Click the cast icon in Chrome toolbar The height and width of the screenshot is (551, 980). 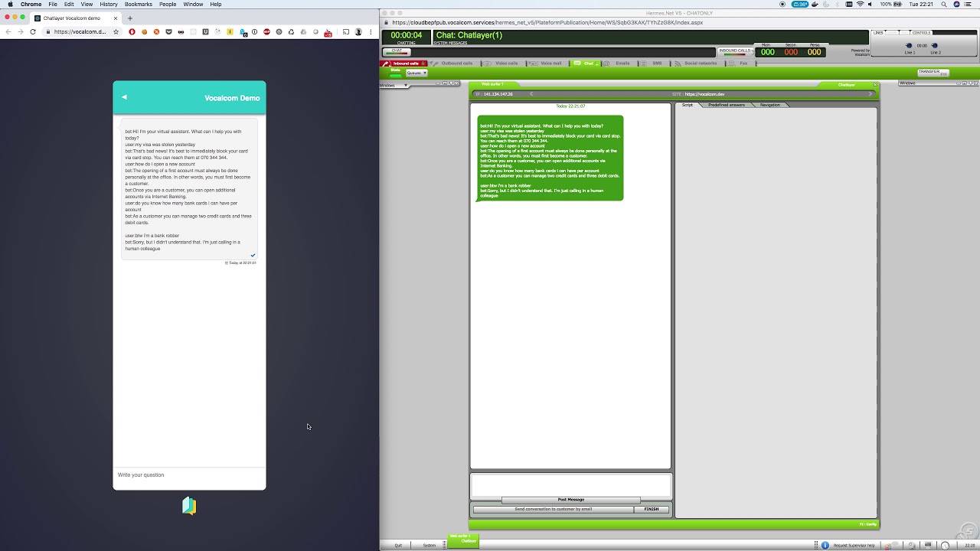pyautogui.click(x=346, y=32)
